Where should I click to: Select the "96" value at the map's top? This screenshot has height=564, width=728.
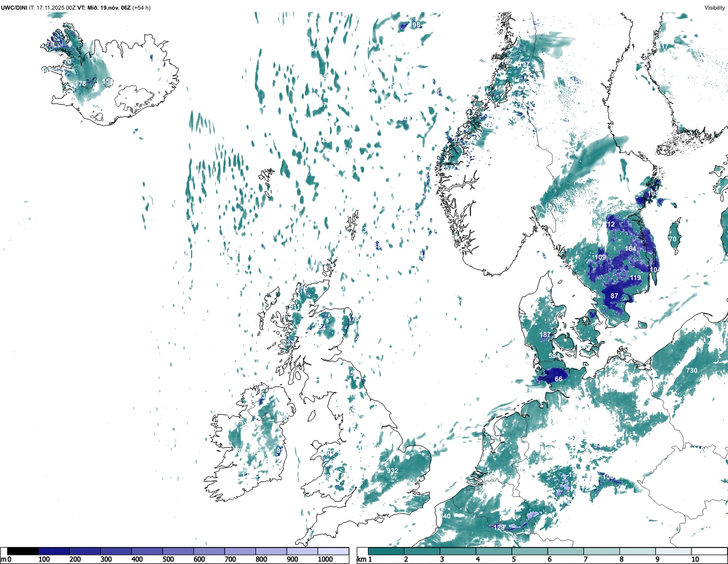[x=416, y=25]
